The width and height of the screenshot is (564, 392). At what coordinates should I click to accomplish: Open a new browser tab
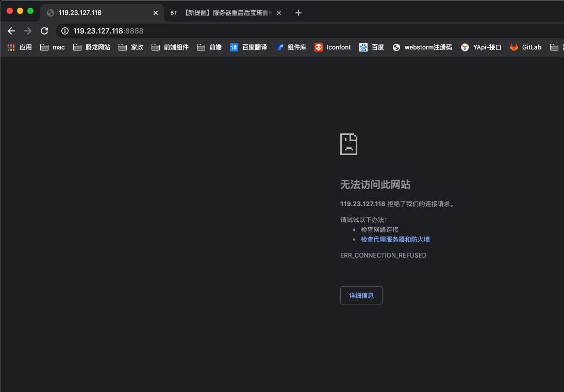298,13
